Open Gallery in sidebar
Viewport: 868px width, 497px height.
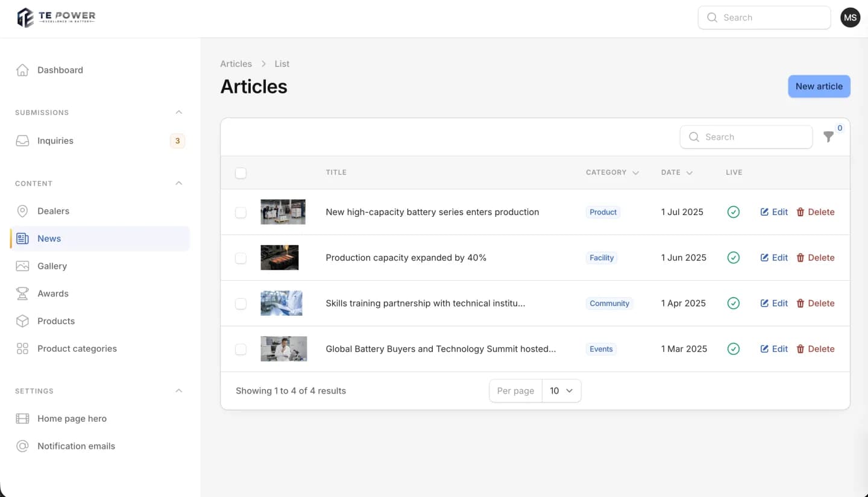click(x=99, y=266)
